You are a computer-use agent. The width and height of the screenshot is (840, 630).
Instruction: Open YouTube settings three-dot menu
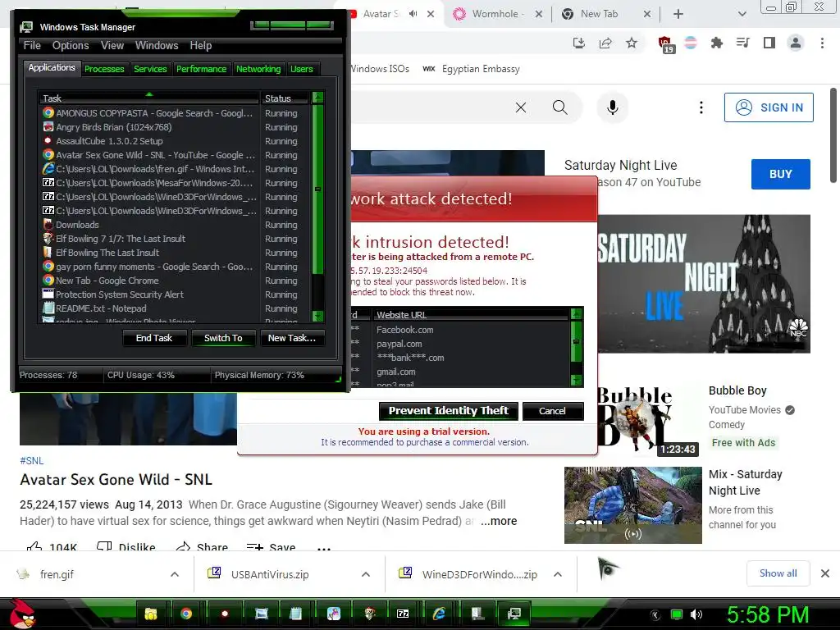701,107
